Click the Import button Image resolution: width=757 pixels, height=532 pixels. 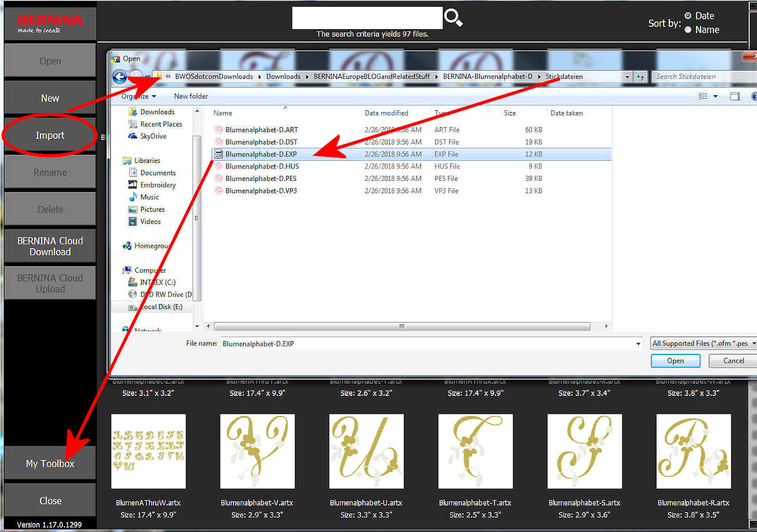50,135
